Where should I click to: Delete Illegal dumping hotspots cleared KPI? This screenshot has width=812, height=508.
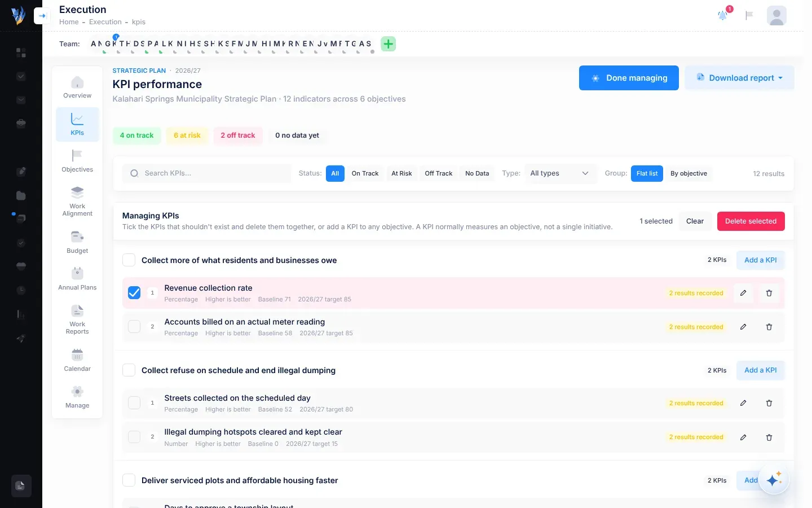pyautogui.click(x=769, y=437)
